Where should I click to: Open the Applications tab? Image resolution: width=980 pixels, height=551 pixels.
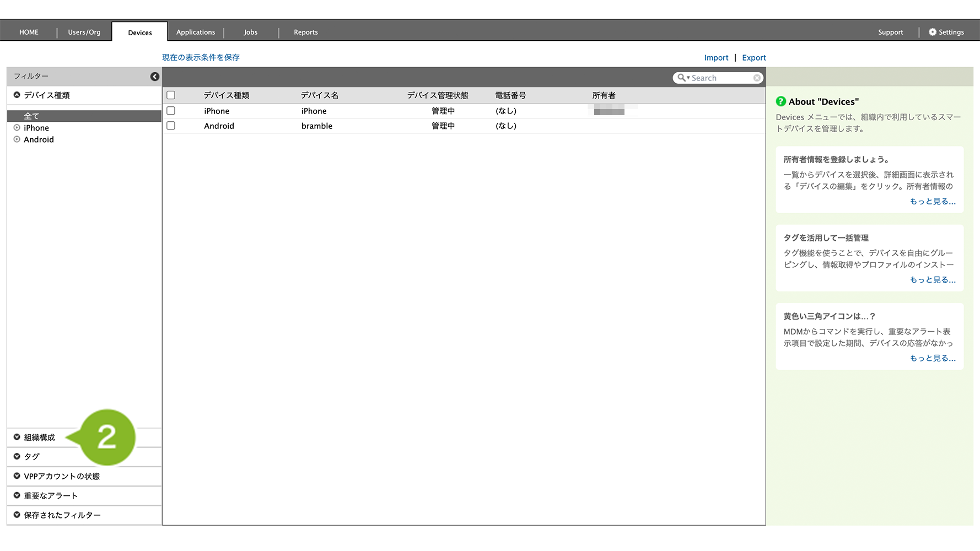click(196, 32)
